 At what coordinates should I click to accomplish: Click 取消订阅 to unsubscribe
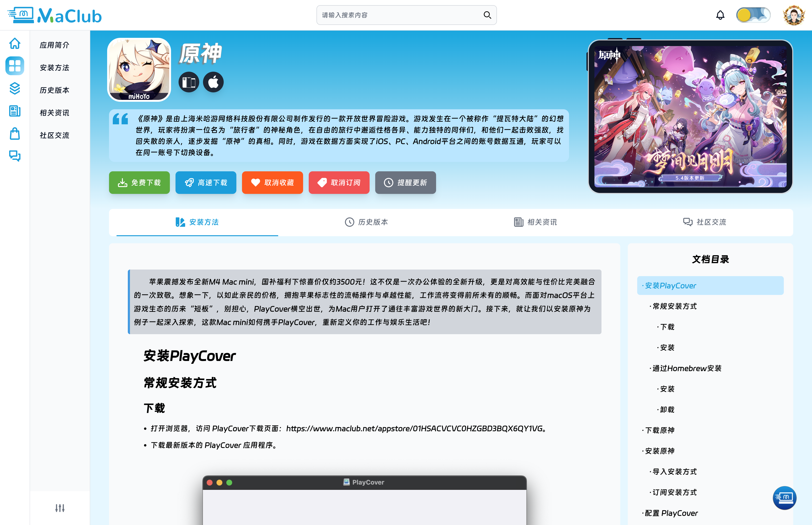point(339,182)
